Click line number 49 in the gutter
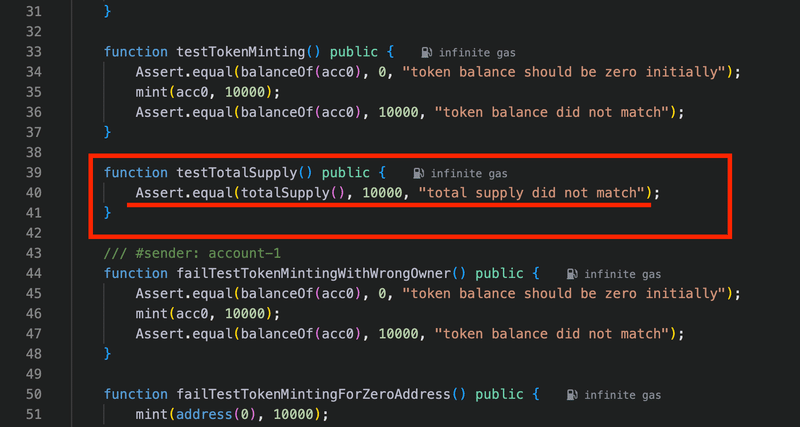 (33, 374)
